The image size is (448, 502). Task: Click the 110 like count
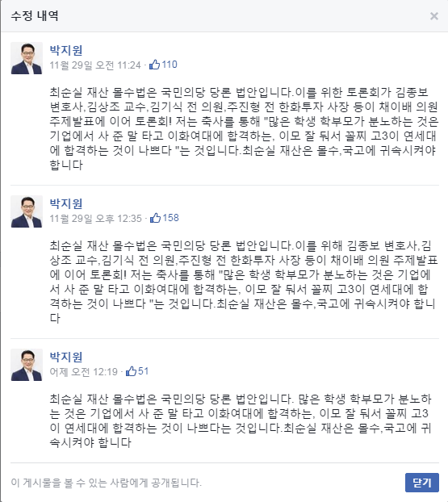tap(170, 65)
